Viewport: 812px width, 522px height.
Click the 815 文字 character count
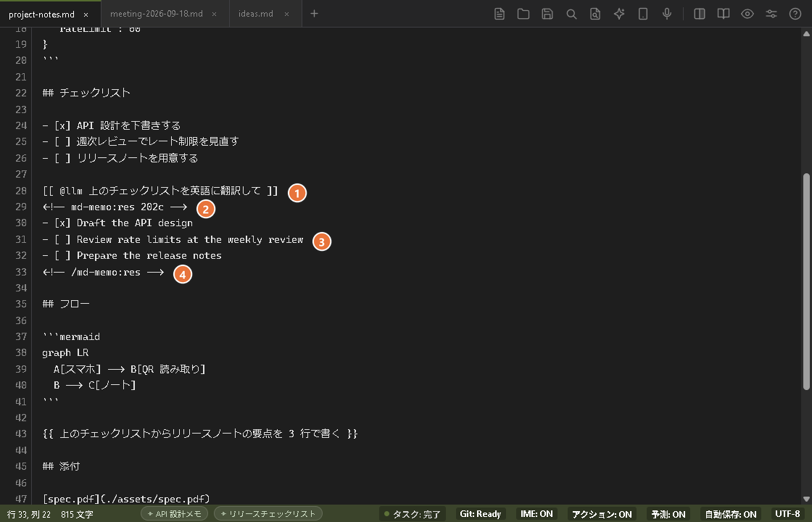tap(77, 514)
